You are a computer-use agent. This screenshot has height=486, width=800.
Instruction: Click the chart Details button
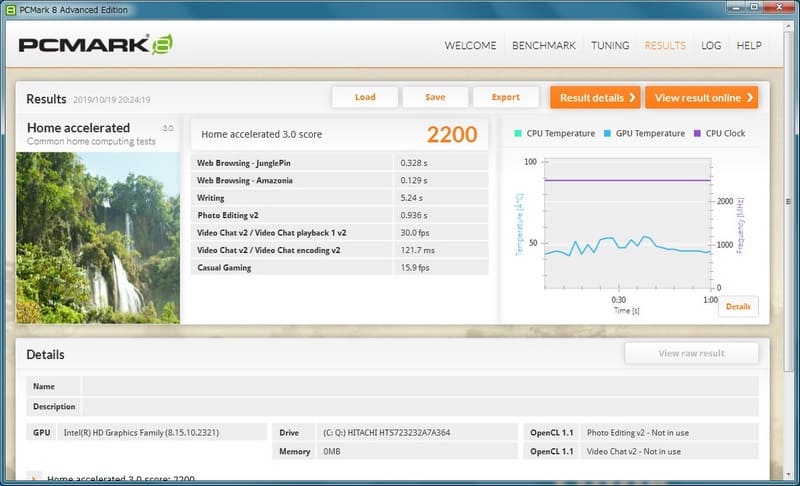coord(738,306)
